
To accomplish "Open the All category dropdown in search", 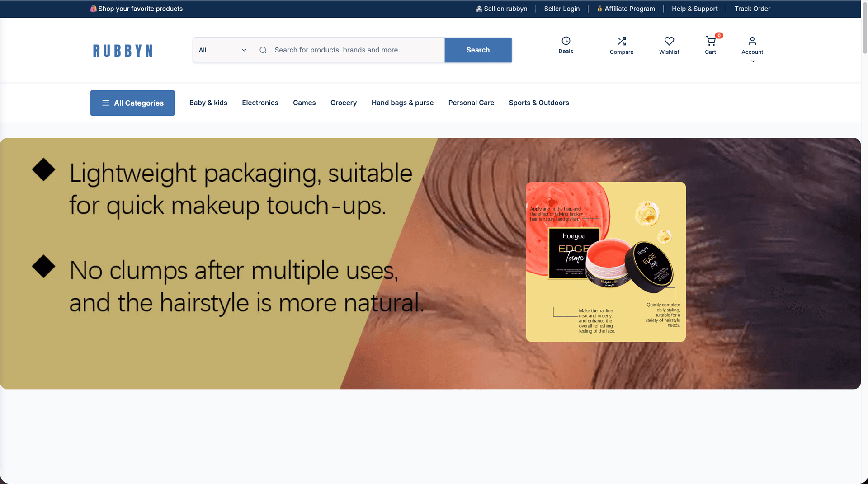I will click(x=221, y=50).
